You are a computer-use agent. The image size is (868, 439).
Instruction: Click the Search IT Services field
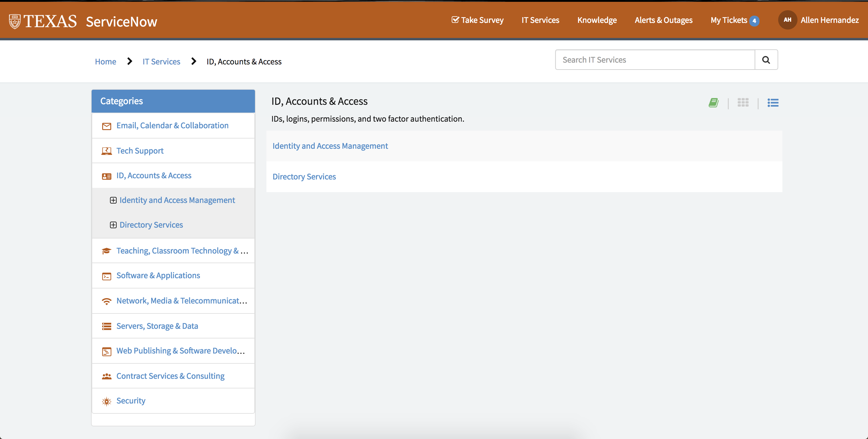[655, 60]
